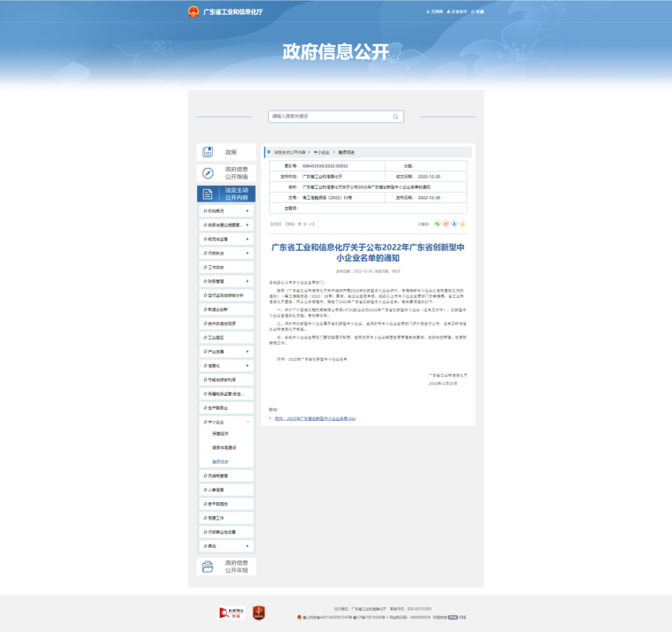The width and height of the screenshot is (672, 632).
Task: Focus the keyword search input field
Action: tap(329, 117)
